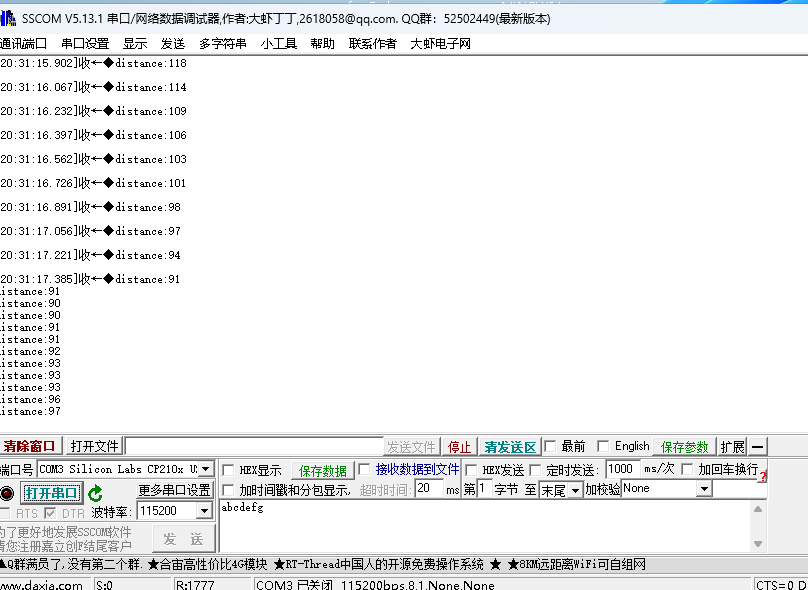
Task: Click the 更多串口设置 button
Action: [174, 490]
